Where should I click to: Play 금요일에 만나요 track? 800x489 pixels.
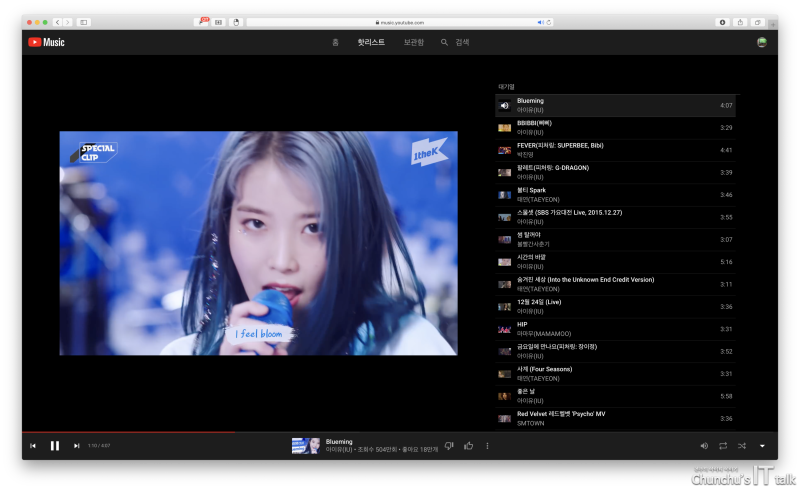tap(615, 351)
